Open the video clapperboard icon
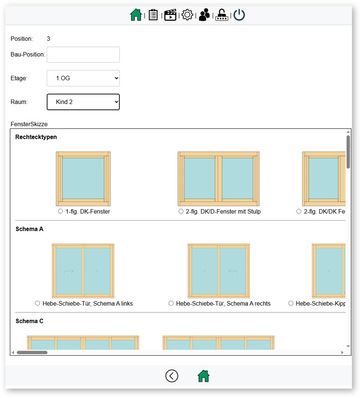This screenshot has height=398, width=361. click(170, 15)
